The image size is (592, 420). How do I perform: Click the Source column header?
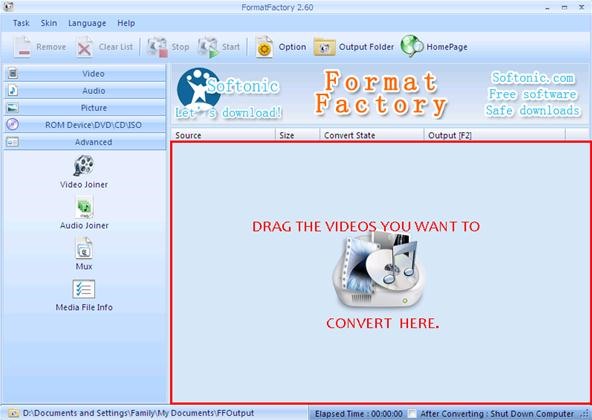point(223,135)
